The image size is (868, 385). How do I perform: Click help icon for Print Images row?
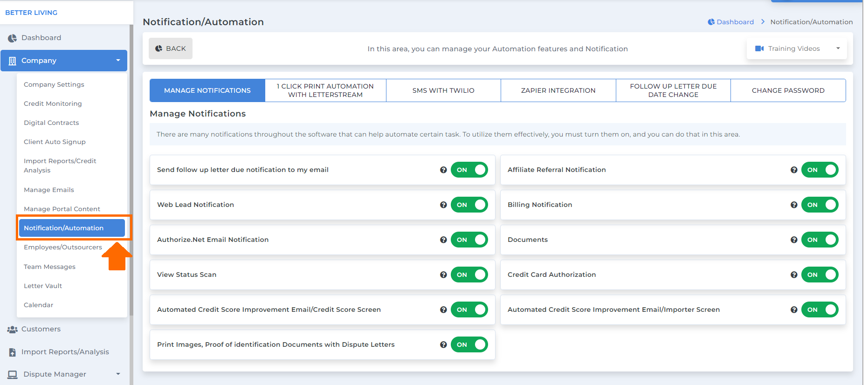point(443,344)
